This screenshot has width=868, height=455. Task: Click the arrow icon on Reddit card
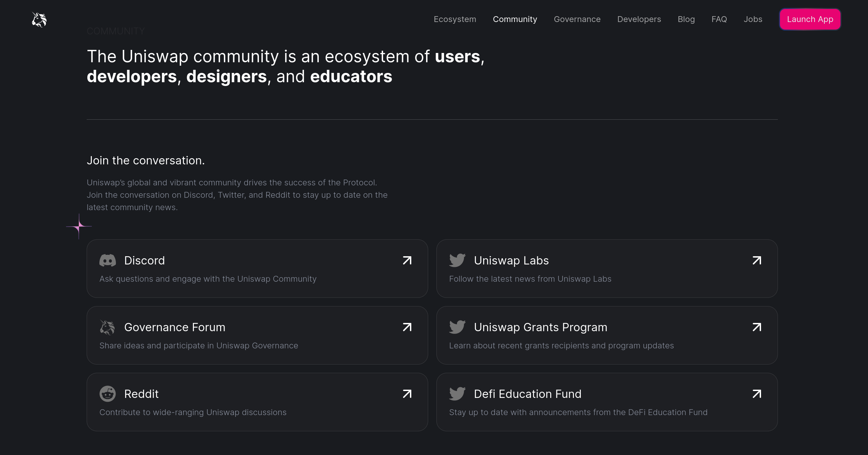[x=407, y=394]
